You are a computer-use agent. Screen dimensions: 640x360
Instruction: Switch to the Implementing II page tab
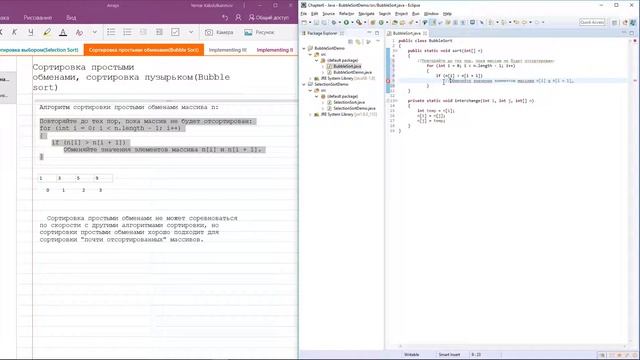(275, 50)
